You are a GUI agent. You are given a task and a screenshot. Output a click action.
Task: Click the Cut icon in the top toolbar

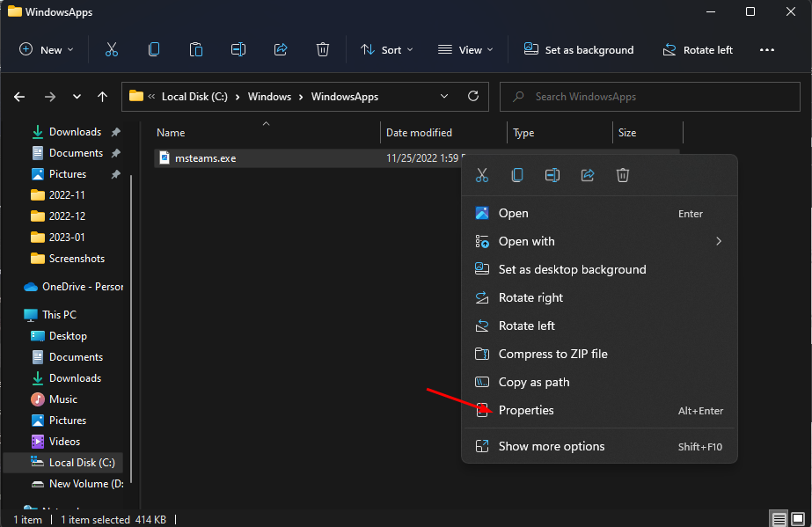click(112, 49)
